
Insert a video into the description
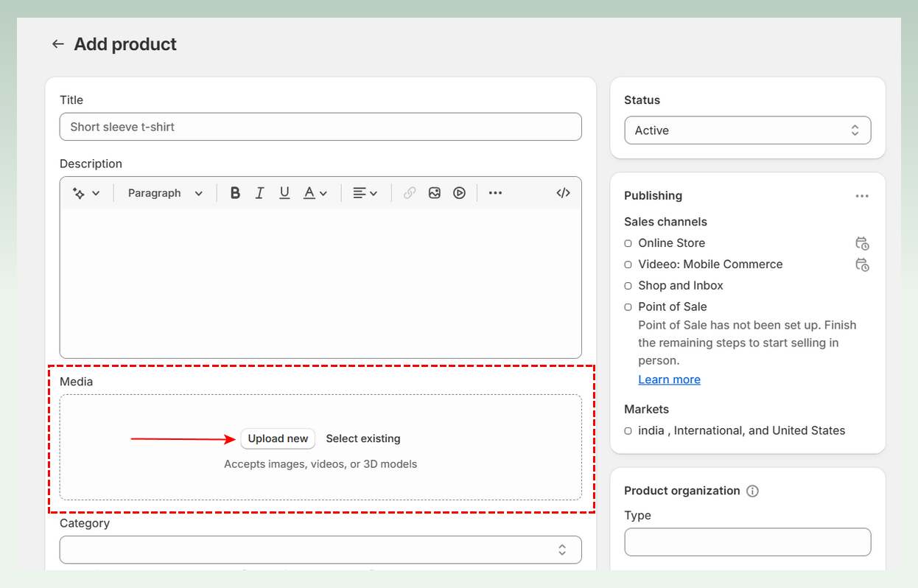(459, 192)
